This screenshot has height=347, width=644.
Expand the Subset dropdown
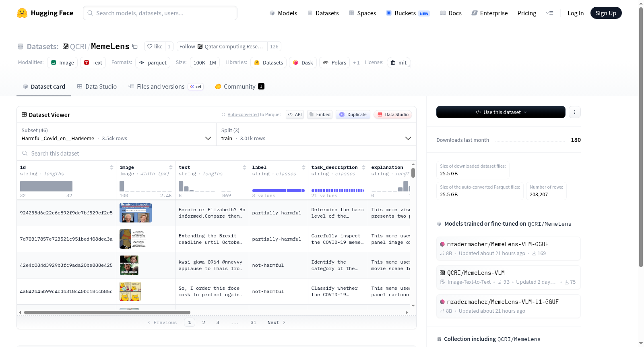(x=116, y=134)
